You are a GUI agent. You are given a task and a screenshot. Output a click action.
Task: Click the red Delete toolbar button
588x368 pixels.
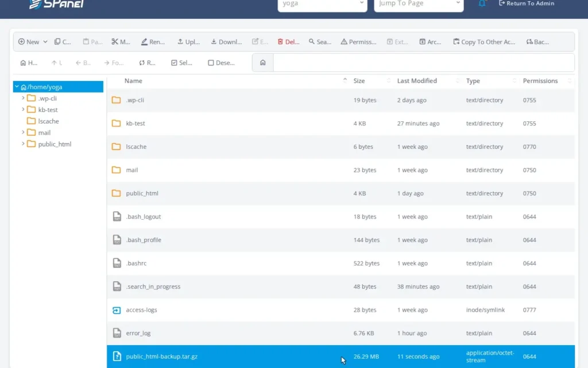click(x=288, y=41)
